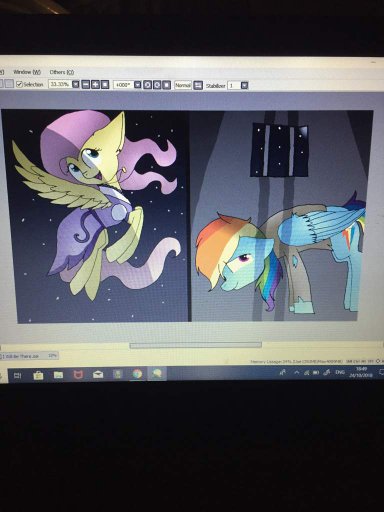Screen dimensions: 384x512
Task: Open the Others menu
Action: [62, 72]
